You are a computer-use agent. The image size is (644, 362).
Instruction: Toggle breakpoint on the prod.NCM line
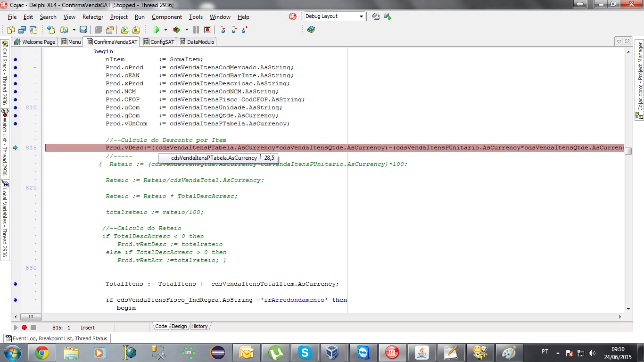pyautogui.click(x=16, y=91)
